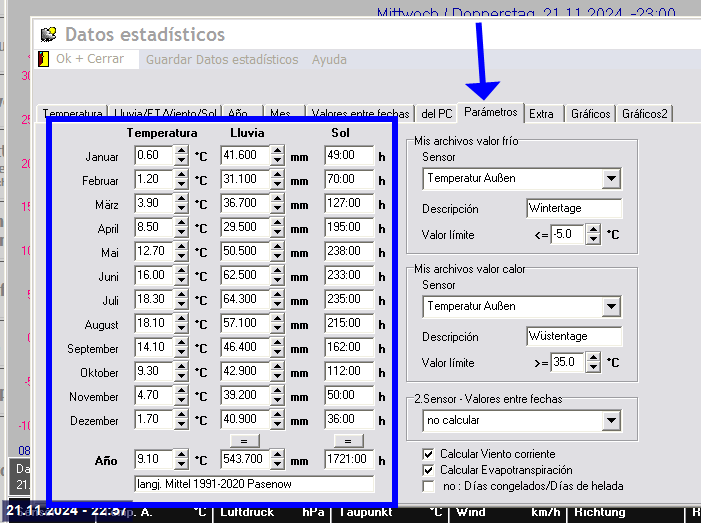The image size is (701, 523).
Task: Decrease the Juli temperature spinner value
Action: pos(181,304)
